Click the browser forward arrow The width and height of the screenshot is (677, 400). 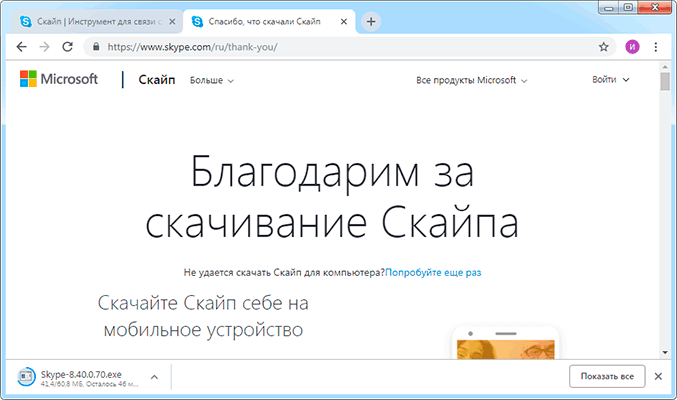pos(44,47)
